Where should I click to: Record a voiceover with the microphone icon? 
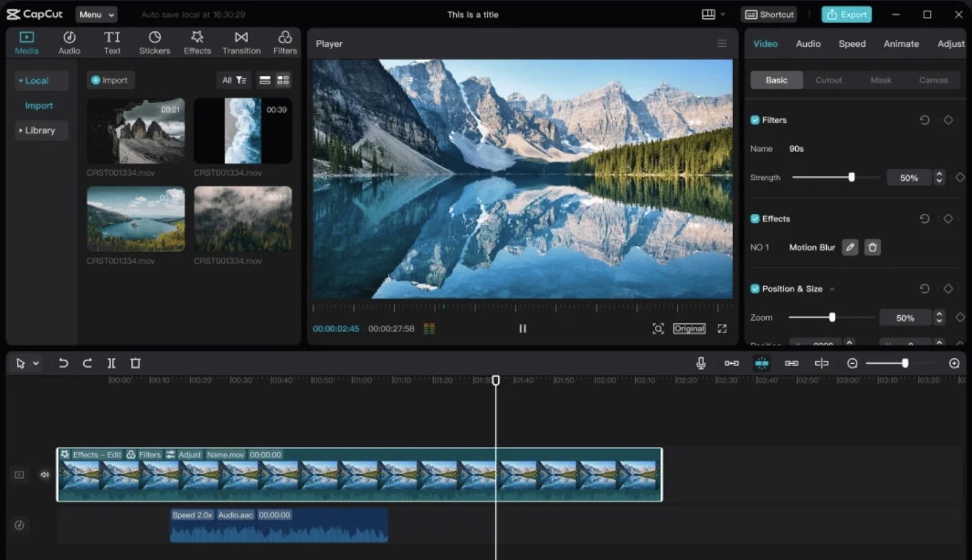pos(700,363)
